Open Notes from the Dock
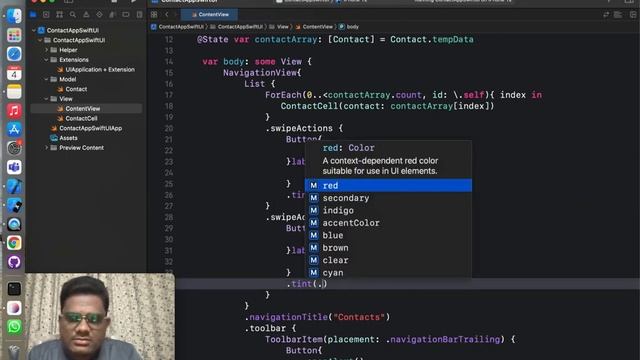 14,92
